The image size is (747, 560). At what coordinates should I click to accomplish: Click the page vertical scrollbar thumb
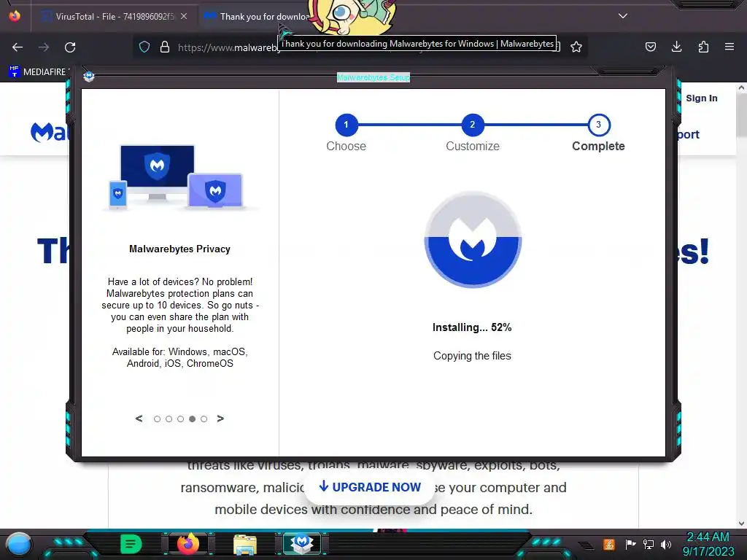741,114
